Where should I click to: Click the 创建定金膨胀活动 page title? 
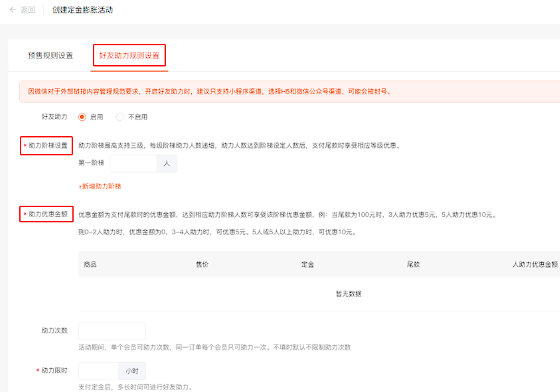pos(82,10)
